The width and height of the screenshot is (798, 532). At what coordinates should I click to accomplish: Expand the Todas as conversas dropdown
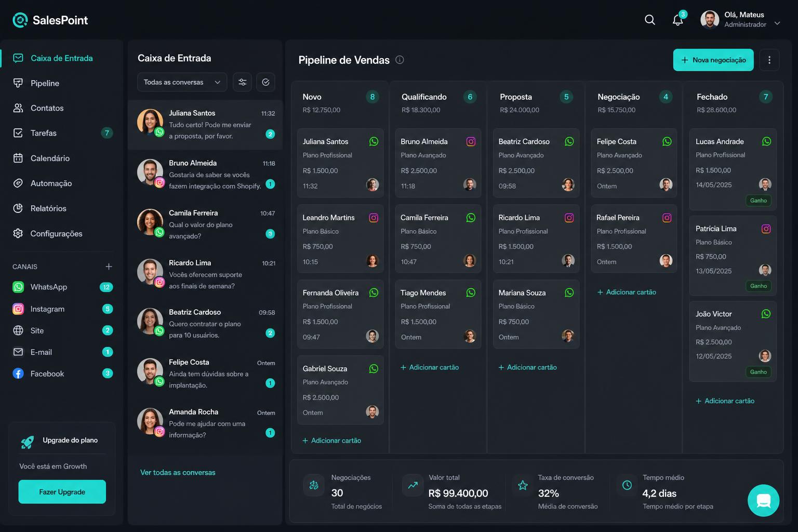(182, 82)
